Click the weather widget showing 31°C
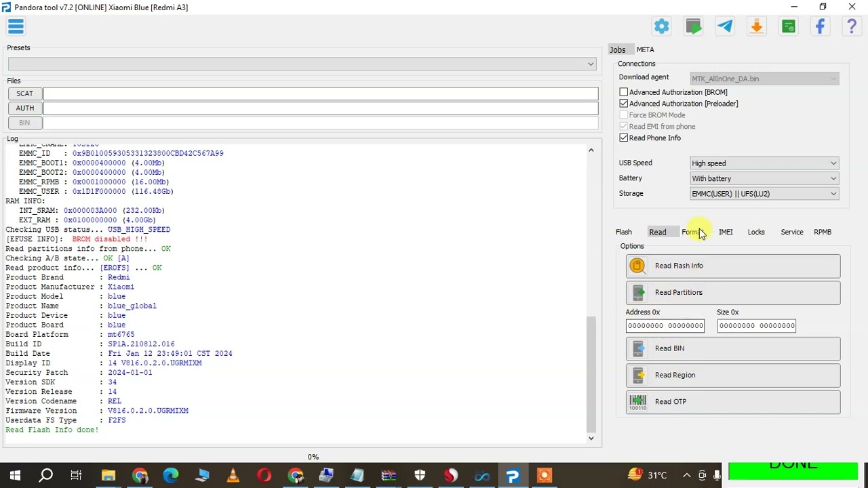This screenshot has height=488, width=868. (648, 475)
